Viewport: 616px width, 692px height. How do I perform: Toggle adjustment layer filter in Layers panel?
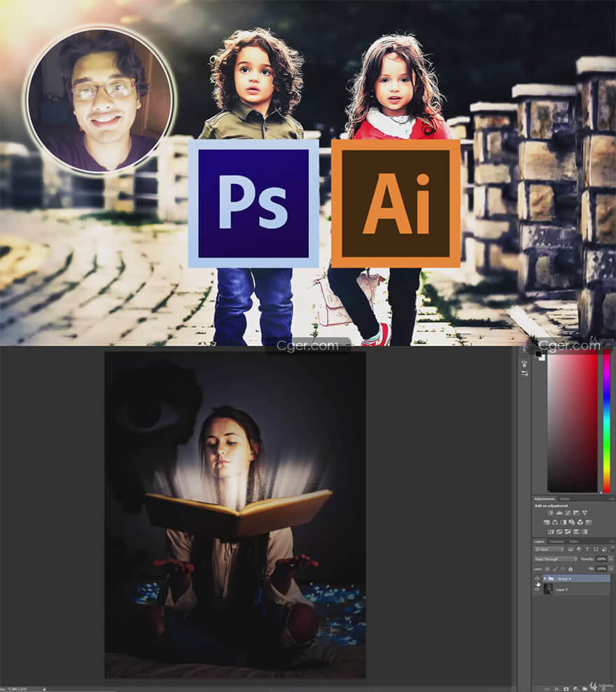pos(579,549)
